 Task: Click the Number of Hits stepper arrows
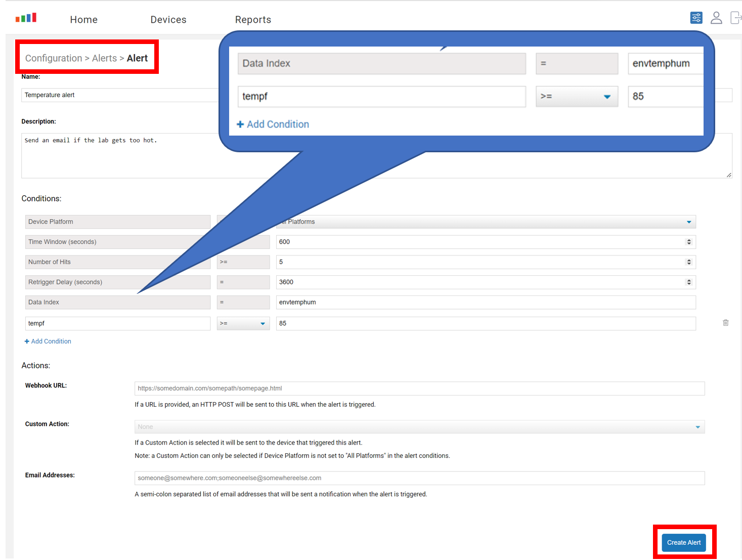click(x=688, y=262)
